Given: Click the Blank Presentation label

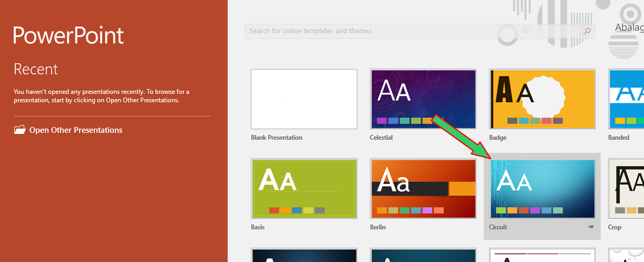Looking at the screenshot, I should pyautogui.click(x=277, y=138).
